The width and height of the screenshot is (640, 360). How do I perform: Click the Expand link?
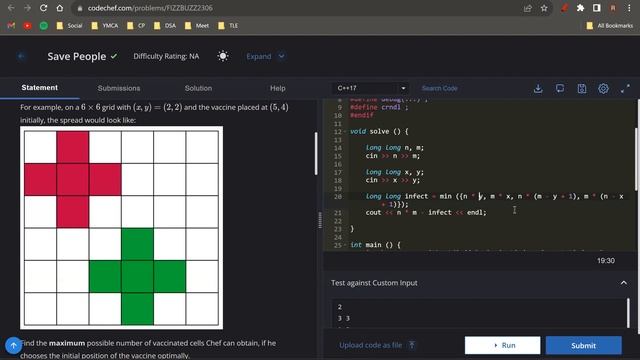[258, 56]
